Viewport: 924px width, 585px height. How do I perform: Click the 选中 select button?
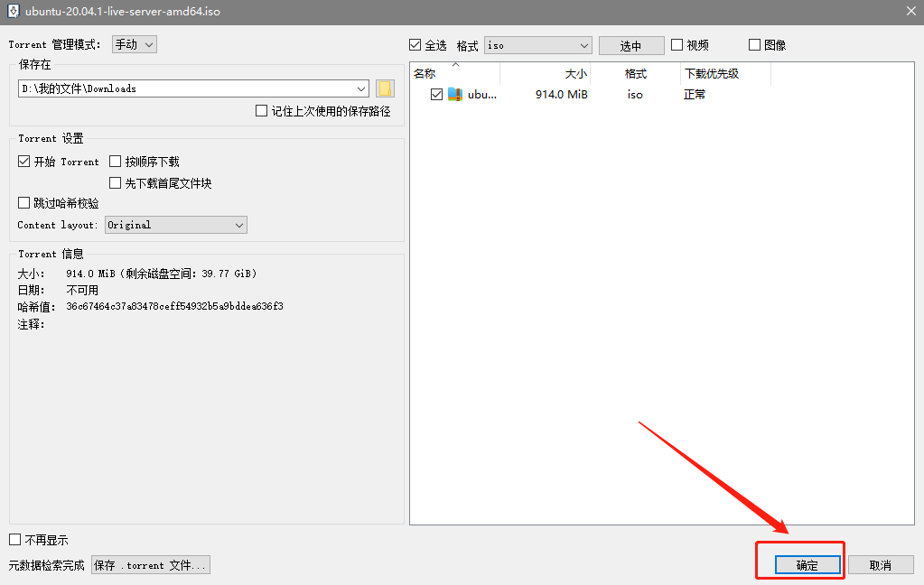[x=631, y=45]
